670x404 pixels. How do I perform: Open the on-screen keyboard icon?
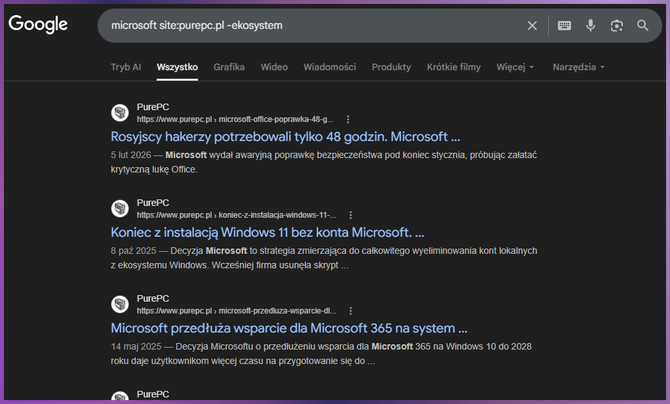tap(564, 26)
